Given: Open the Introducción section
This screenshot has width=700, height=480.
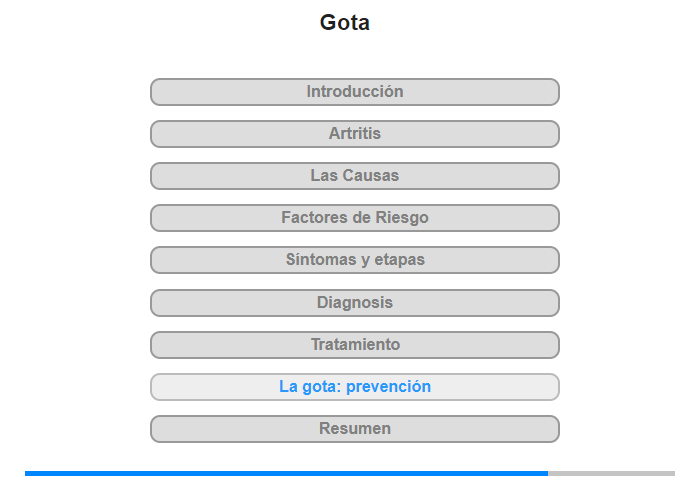Looking at the screenshot, I should [354, 92].
